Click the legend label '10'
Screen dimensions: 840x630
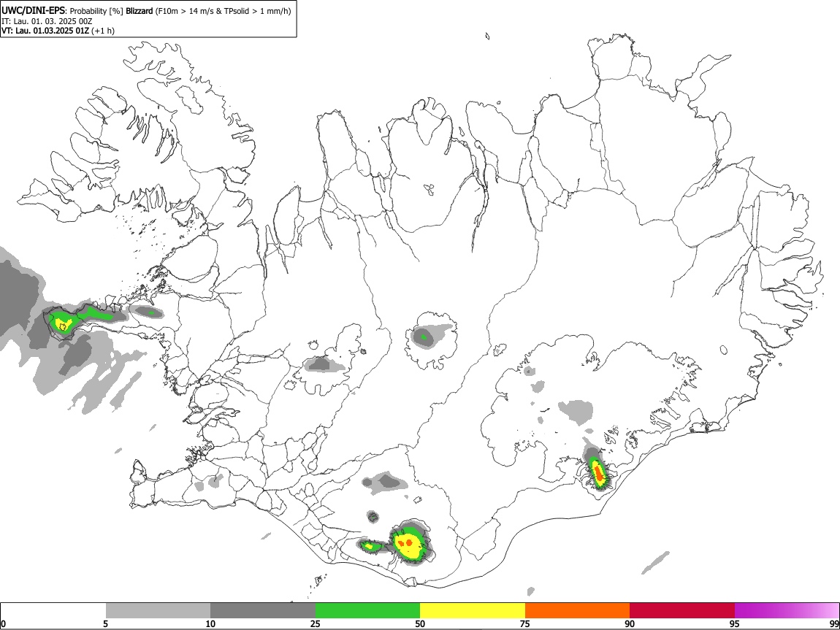tap(210, 623)
